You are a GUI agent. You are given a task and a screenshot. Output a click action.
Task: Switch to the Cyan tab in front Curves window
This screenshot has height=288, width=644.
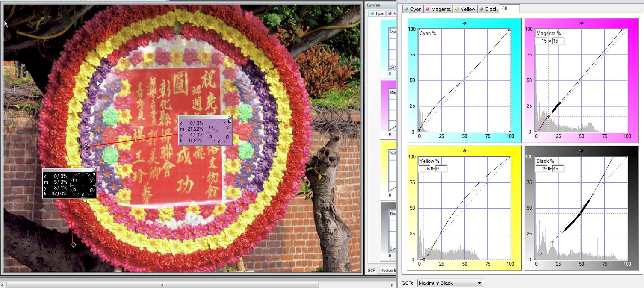[413, 9]
